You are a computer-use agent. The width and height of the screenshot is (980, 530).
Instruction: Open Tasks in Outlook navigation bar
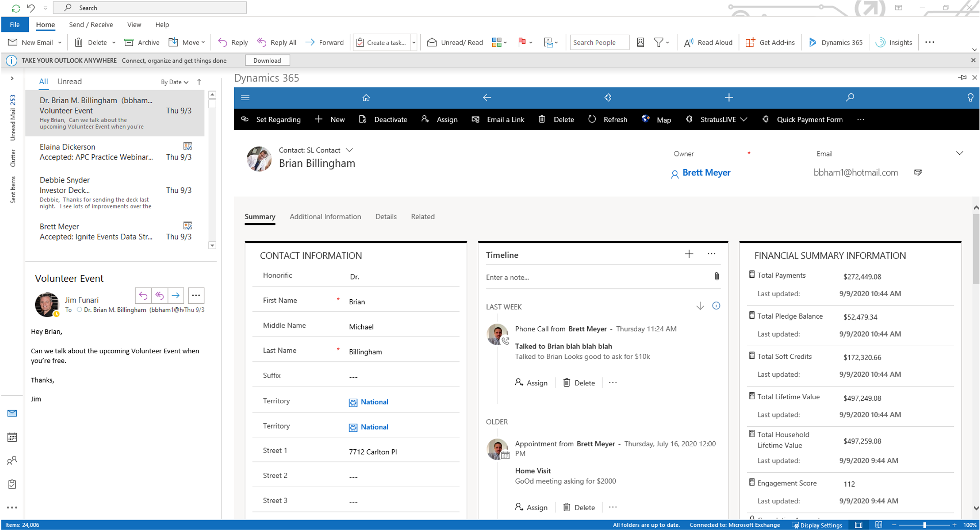12,484
